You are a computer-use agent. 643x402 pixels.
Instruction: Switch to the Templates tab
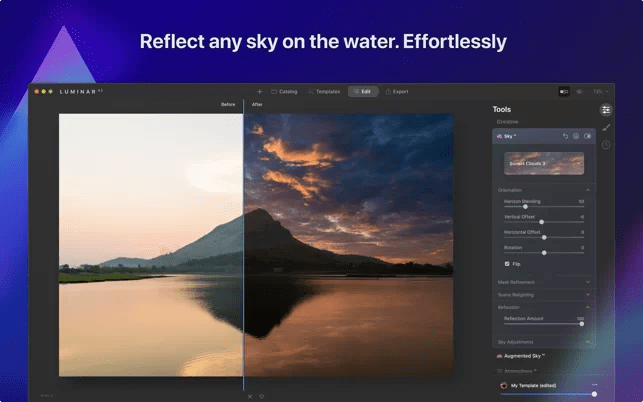click(324, 91)
